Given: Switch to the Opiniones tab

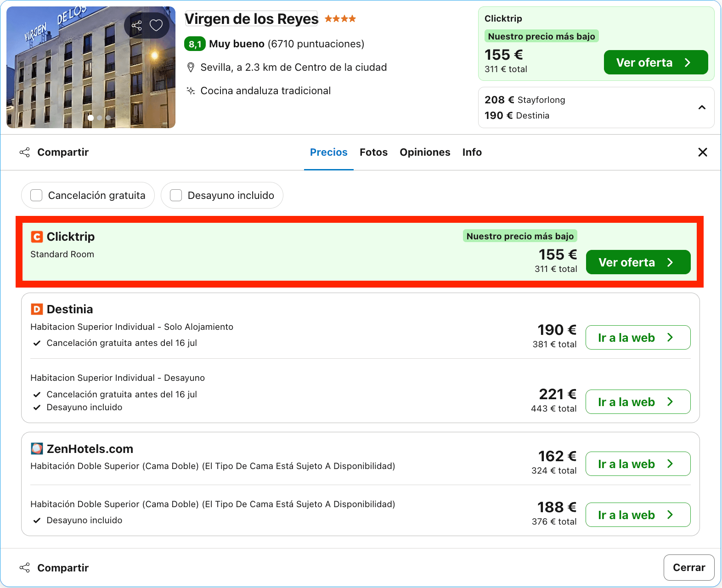Looking at the screenshot, I should tap(425, 152).
